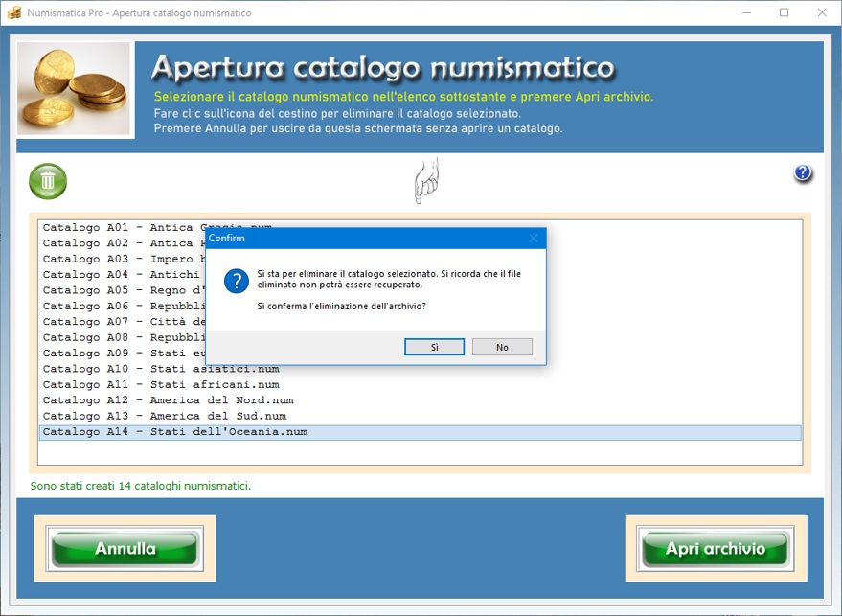The width and height of the screenshot is (842, 616).
Task: Select Catalogo A11 - Stati africani.num
Action: click(161, 384)
